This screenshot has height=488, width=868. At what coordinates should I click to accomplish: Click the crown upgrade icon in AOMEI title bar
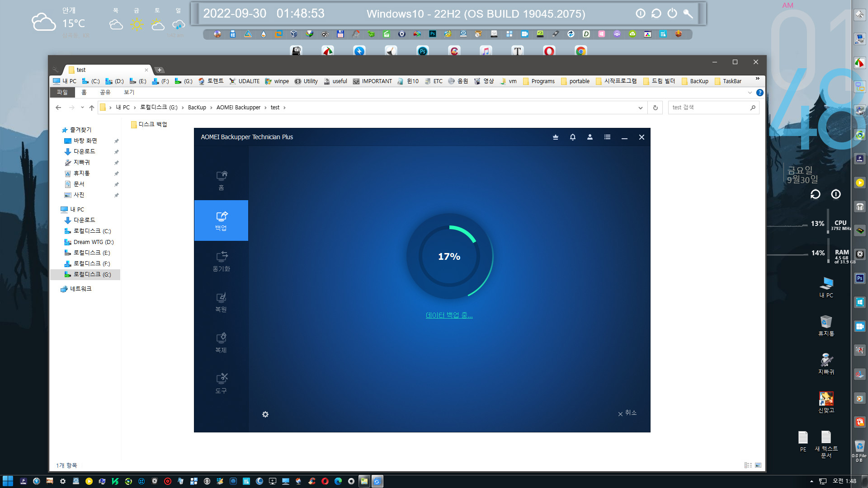[556, 137]
